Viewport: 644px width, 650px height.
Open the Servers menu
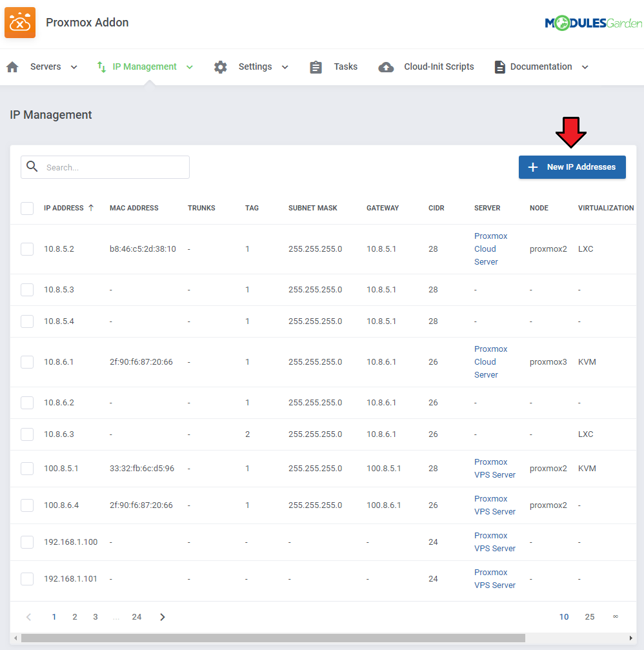pos(46,66)
